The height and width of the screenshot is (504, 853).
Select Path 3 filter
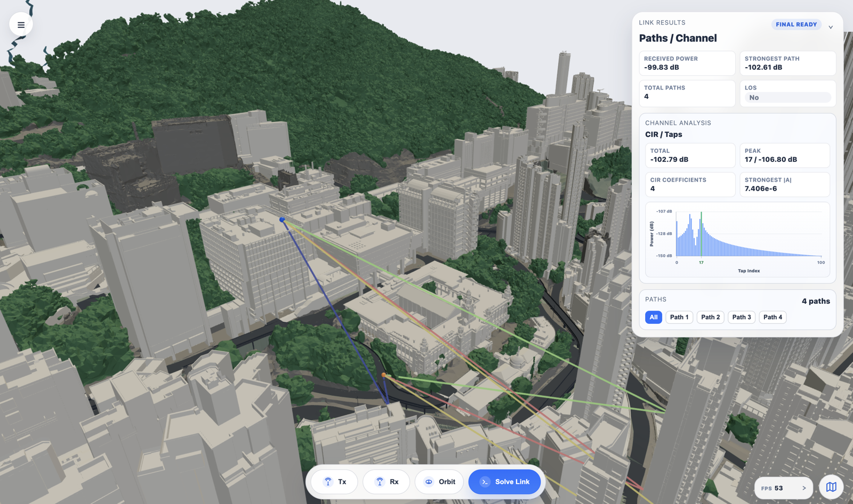pos(742,317)
